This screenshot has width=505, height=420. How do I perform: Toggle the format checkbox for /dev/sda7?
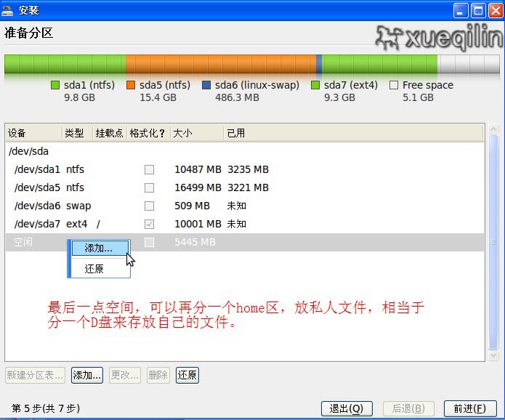[x=149, y=224]
